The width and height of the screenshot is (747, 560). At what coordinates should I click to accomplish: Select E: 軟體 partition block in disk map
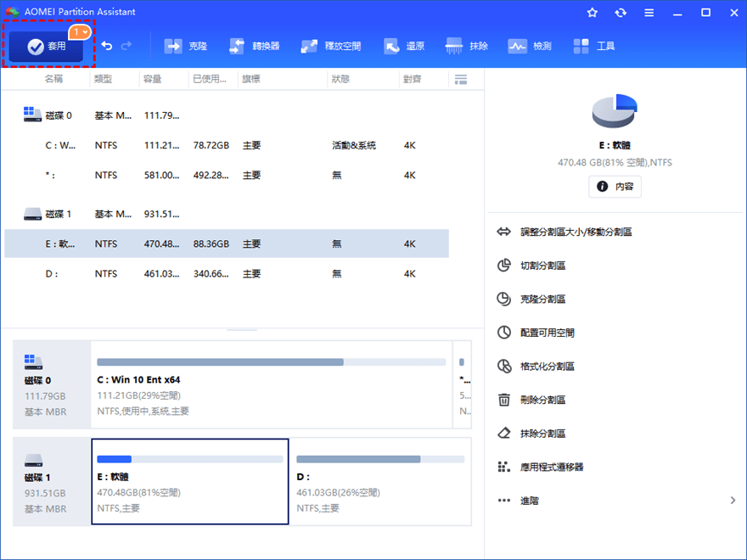tap(190, 481)
